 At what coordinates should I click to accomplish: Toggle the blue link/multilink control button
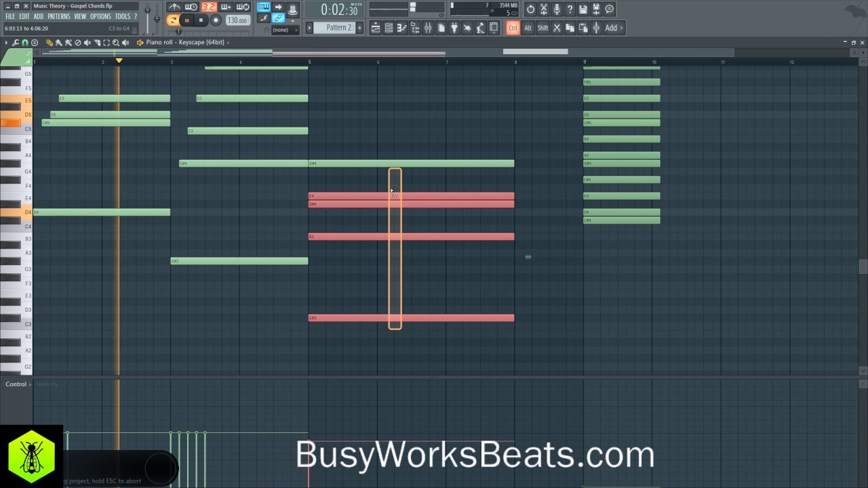coord(278,18)
